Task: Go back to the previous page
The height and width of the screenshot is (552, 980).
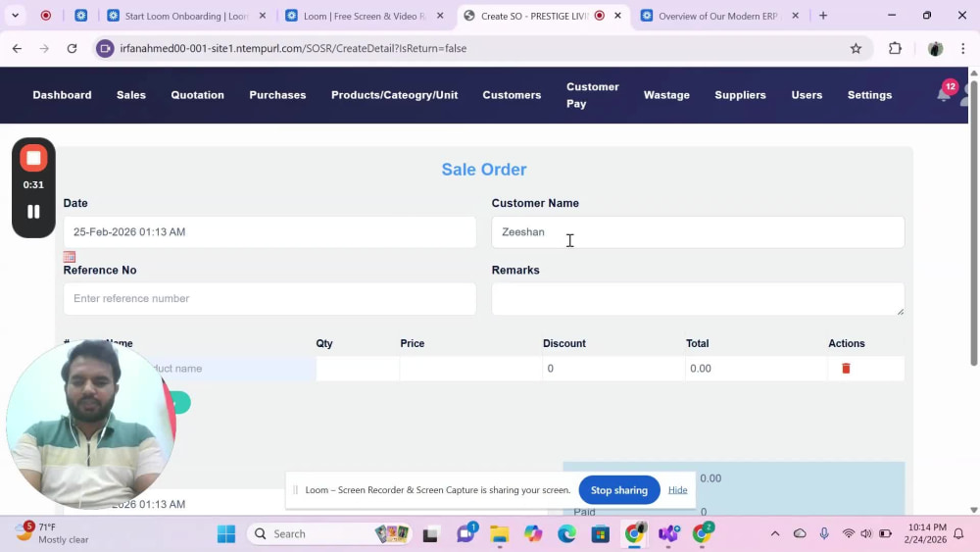Action: 17,48
